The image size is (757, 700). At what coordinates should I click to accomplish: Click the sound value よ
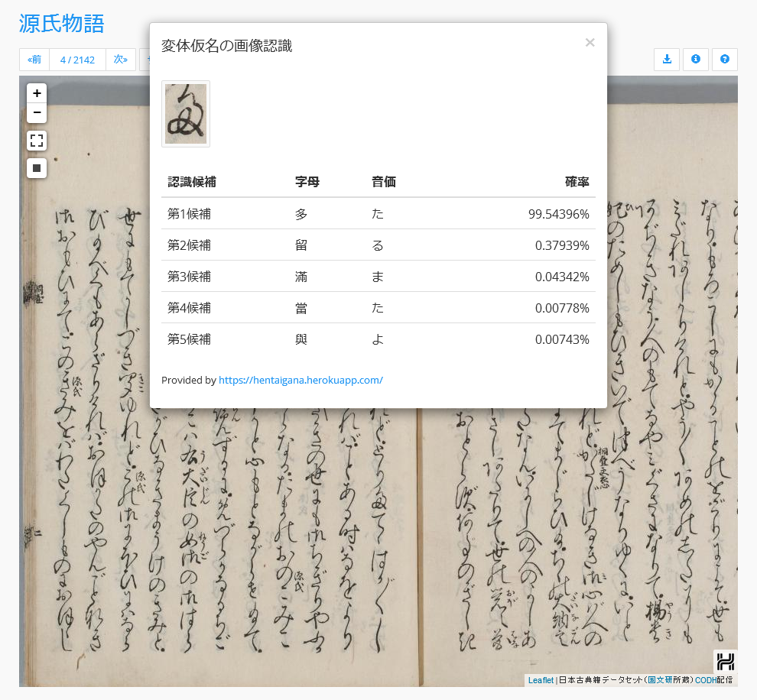pyautogui.click(x=378, y=339)
